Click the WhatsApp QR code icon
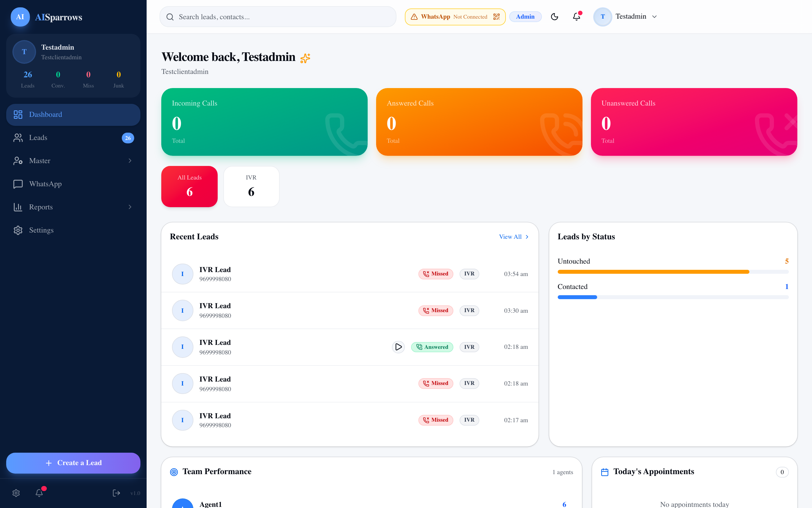This screenshot has width=812, height=508. pos(497,17)
